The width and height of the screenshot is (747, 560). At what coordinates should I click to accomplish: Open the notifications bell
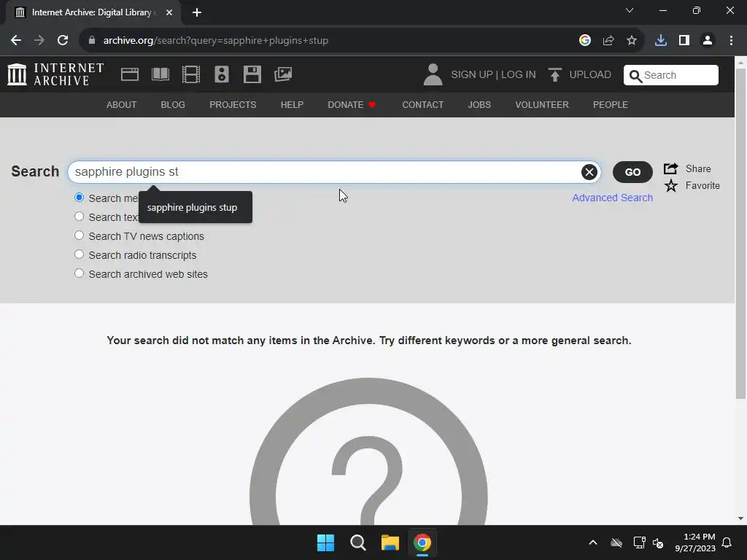(x=727, y=542)
